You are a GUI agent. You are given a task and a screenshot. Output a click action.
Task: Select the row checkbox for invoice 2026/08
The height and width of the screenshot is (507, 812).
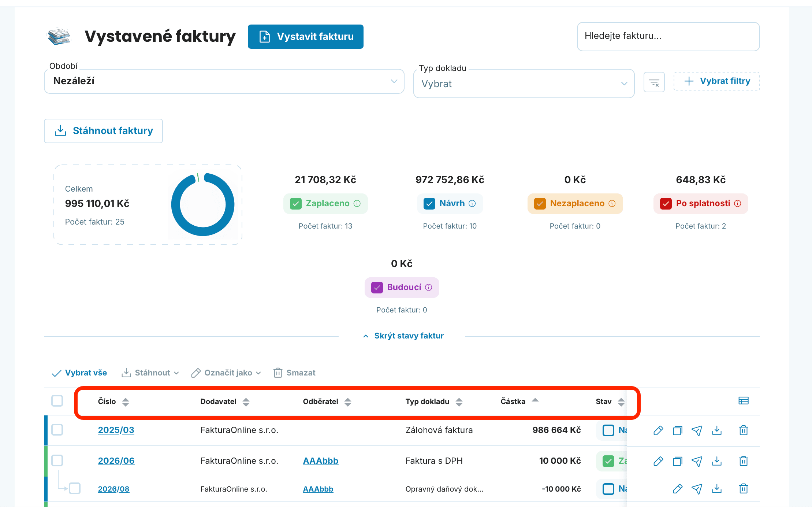pyautogui.click(x=75, y=488)
